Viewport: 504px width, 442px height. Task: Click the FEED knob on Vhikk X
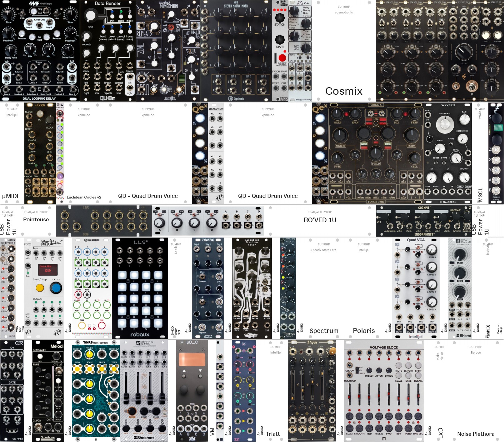click(414, 114)
